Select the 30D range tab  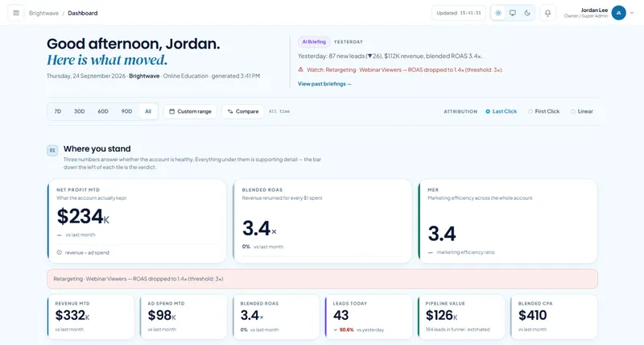click(x=79, y=111)
